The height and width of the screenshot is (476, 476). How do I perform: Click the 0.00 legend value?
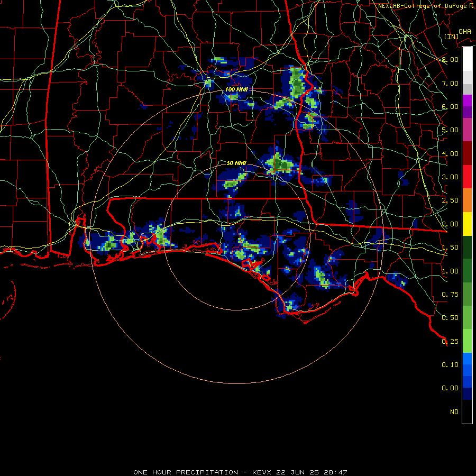coord(450,388)
